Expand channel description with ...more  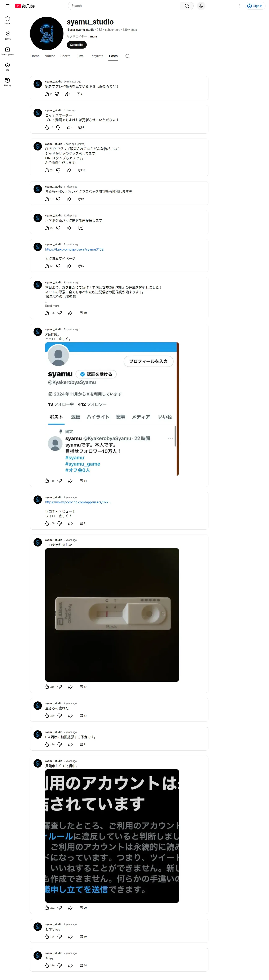(x=93, y=36)
